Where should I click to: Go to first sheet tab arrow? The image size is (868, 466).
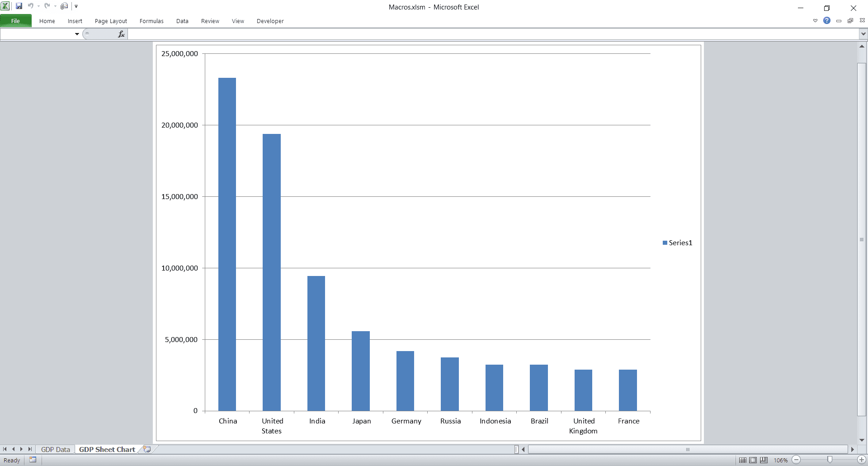5,449
